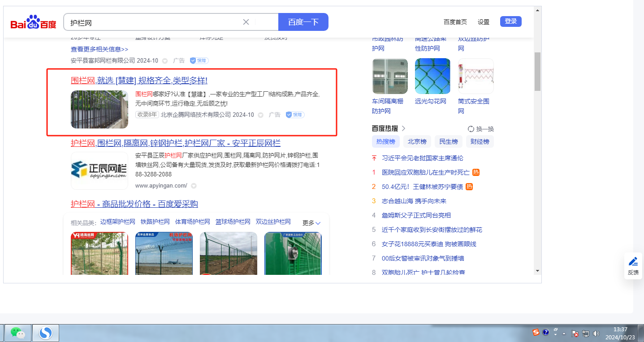Select the 边框架护栏网 category
This screenshot has width=644, height=342.
(118, 222)
